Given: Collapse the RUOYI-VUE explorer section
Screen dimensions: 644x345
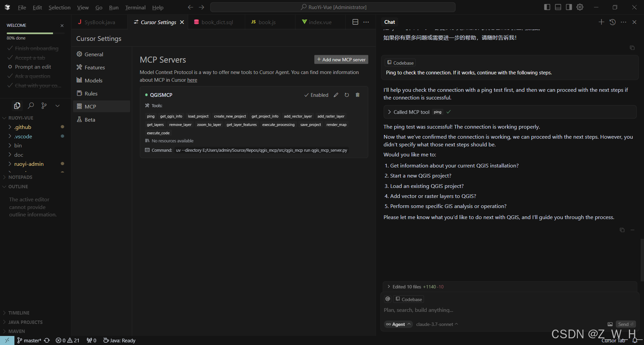Looking at the screenshot, I should 35,118.
